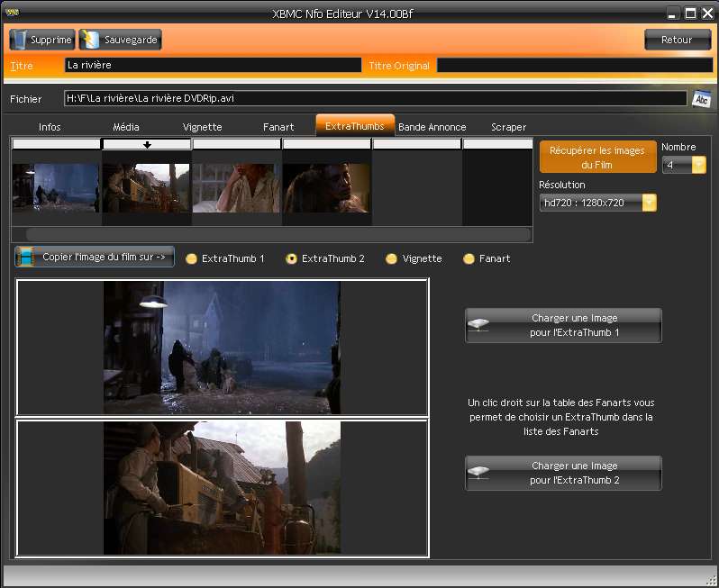Screen dimensions: 719x588
Task: Open the Nombre dropdown arrow
Action: pyautogui.click(x=699, y=165)
